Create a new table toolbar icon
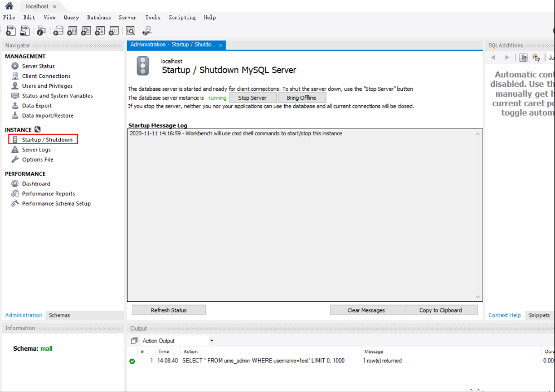 72,31
